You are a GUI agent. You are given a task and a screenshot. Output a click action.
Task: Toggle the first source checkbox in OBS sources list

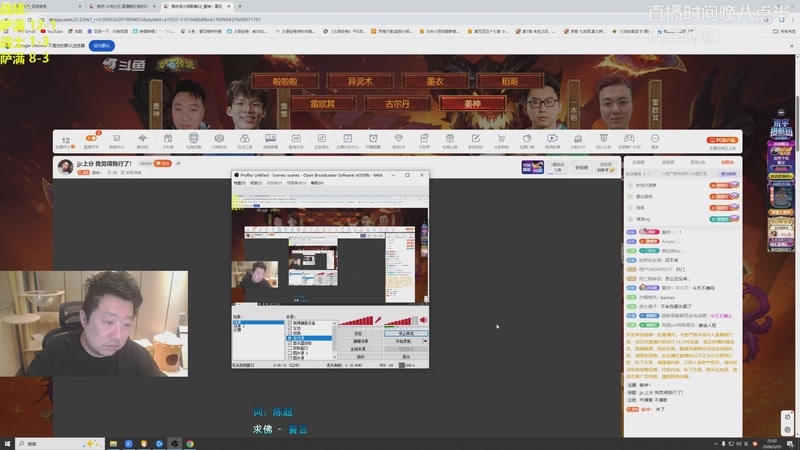pyautogui.click(x=290, y=323)
